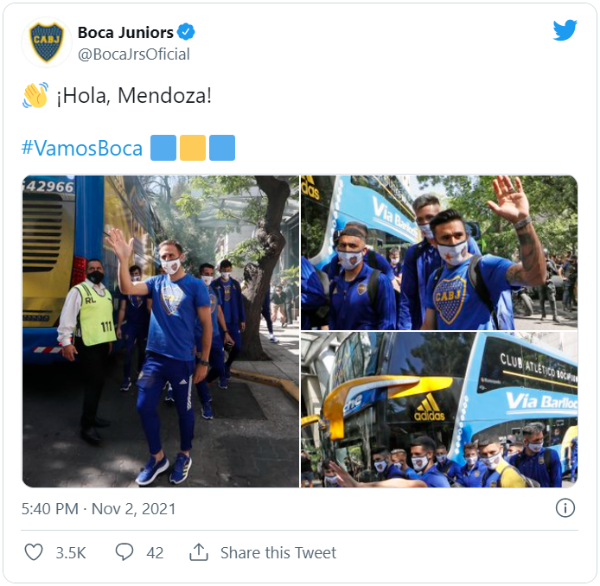Click the waving hand emoji
This screenshot has height=586, width=600.
(35, 95)
